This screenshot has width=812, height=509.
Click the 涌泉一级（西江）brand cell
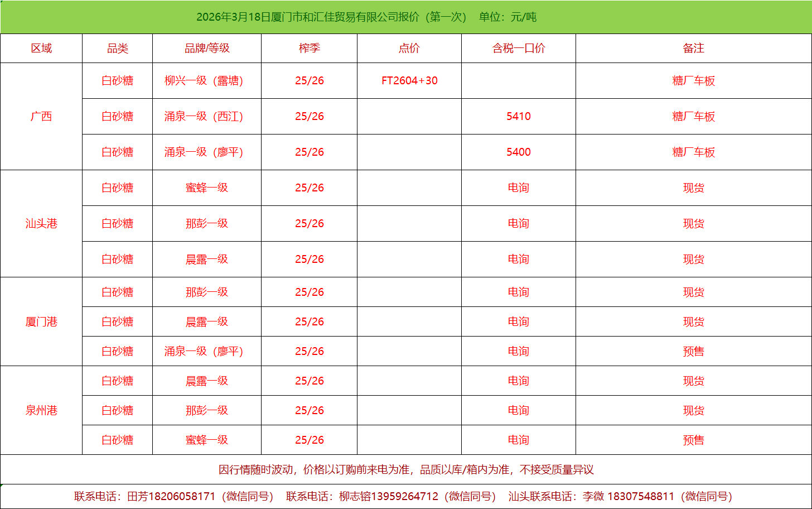[x=204, y=117]
